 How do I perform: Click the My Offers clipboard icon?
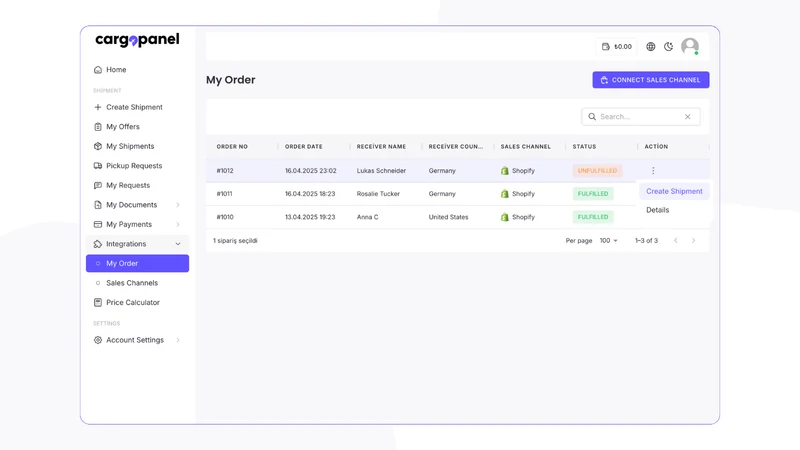tap(98, 127)
